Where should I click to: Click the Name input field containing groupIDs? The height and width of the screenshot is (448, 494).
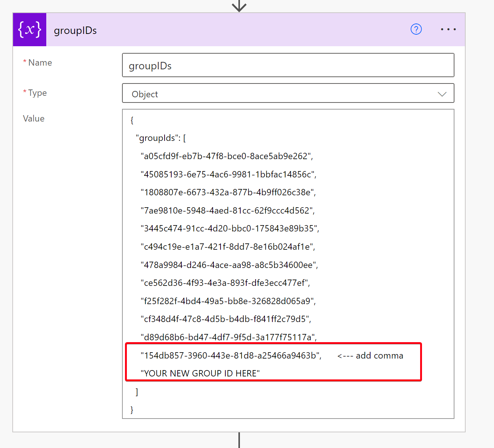(x=288, y=65)
